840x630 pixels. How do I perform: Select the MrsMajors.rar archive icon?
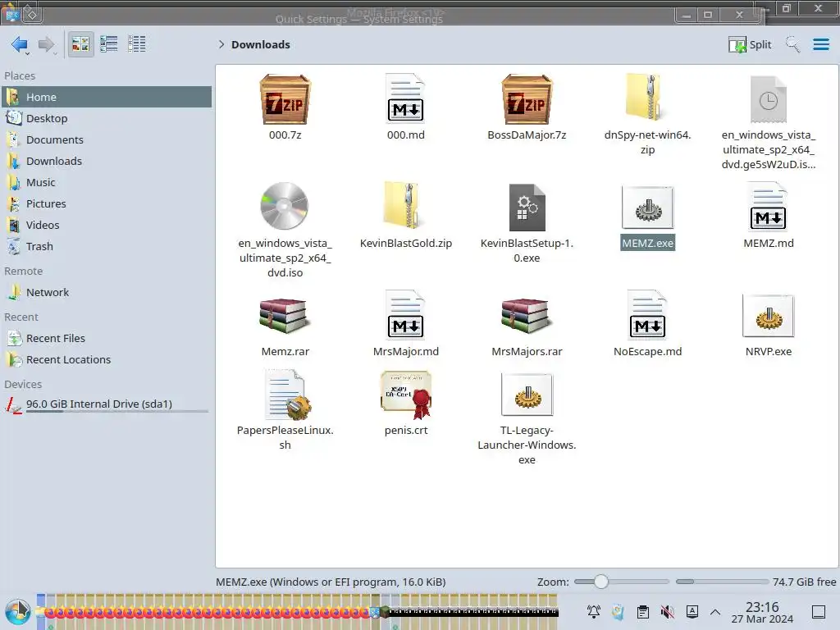(527, 316)
